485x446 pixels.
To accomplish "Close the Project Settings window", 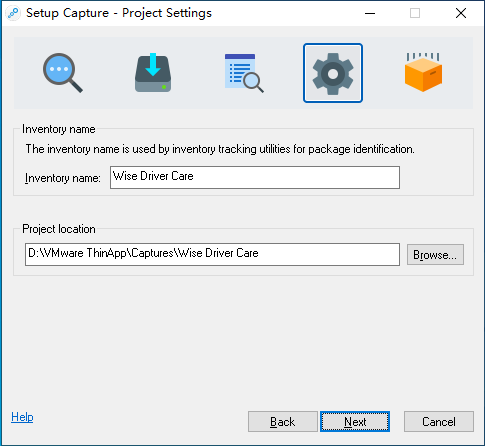I will 461,13.
